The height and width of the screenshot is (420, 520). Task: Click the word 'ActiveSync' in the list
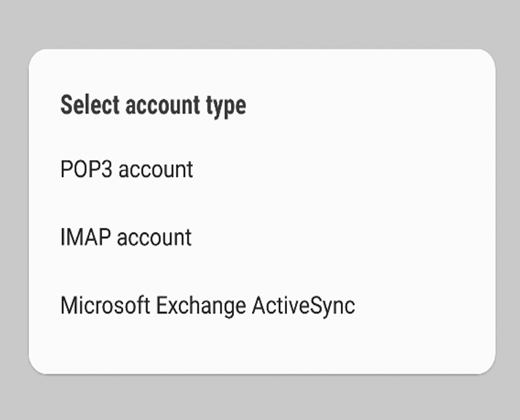(304, 306)
